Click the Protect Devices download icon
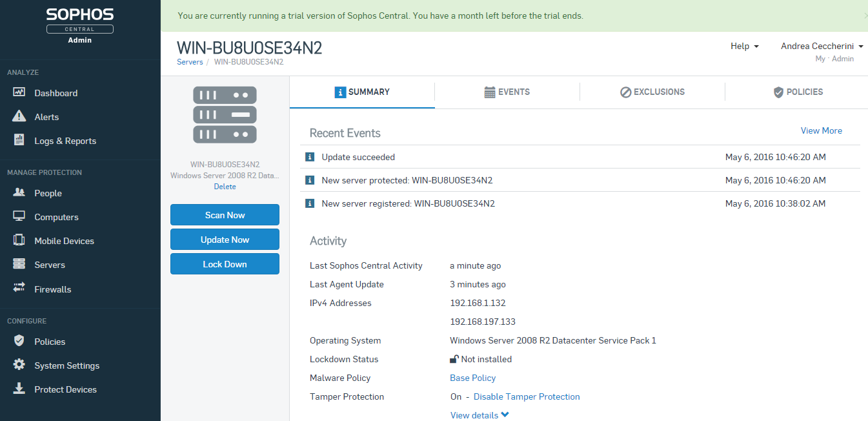Image resolution: width=868 pixels, height=421 pixels. pos(19,388)
